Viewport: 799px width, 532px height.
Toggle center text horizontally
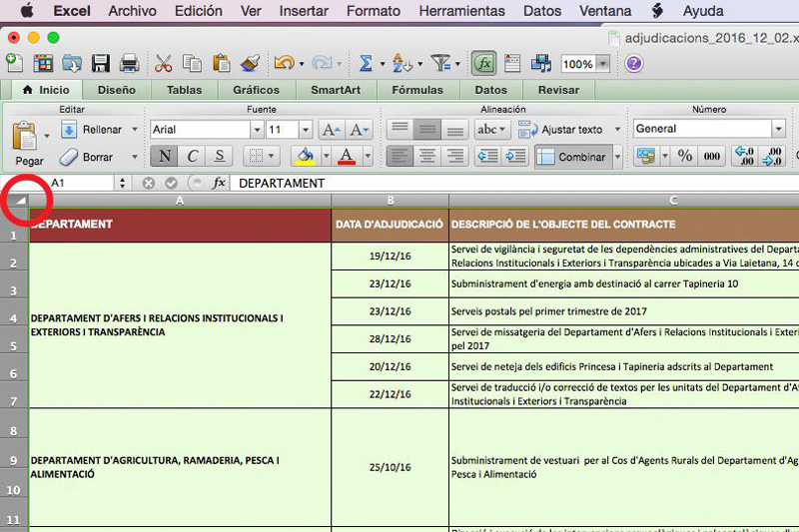[x=427, y=157]
